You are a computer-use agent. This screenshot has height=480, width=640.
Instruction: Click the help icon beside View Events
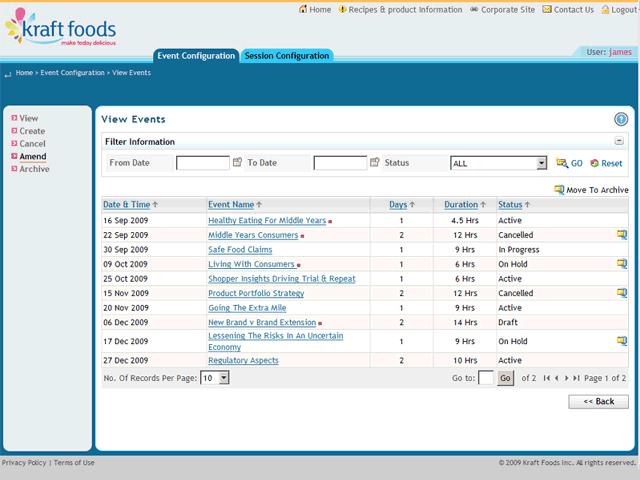pyautogui.click(x=620, y=119)
